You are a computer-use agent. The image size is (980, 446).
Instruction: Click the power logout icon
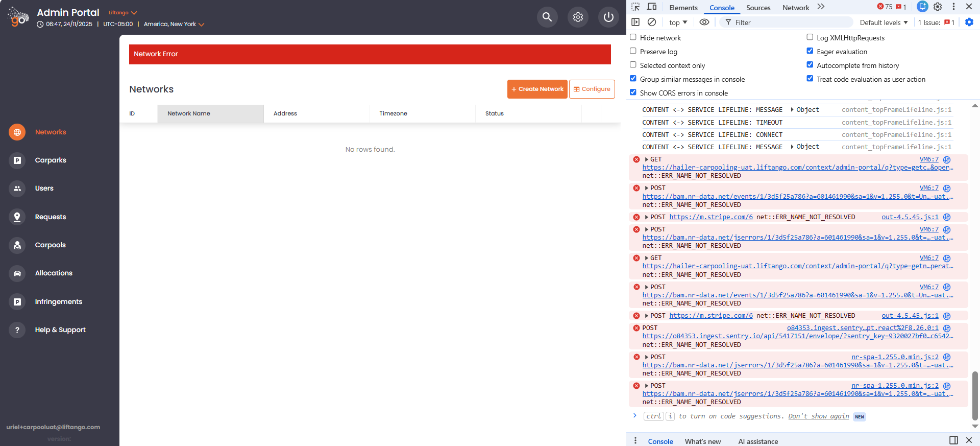click(608, 17)
